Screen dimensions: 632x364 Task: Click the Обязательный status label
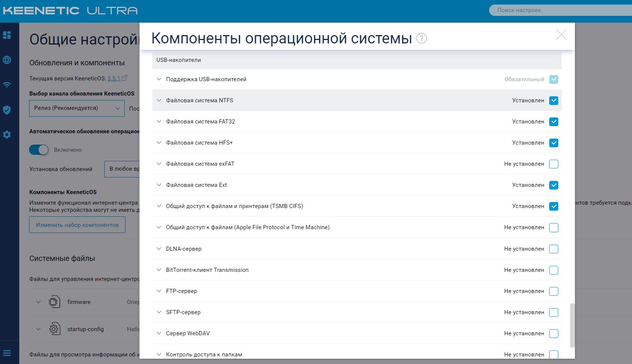524,79
